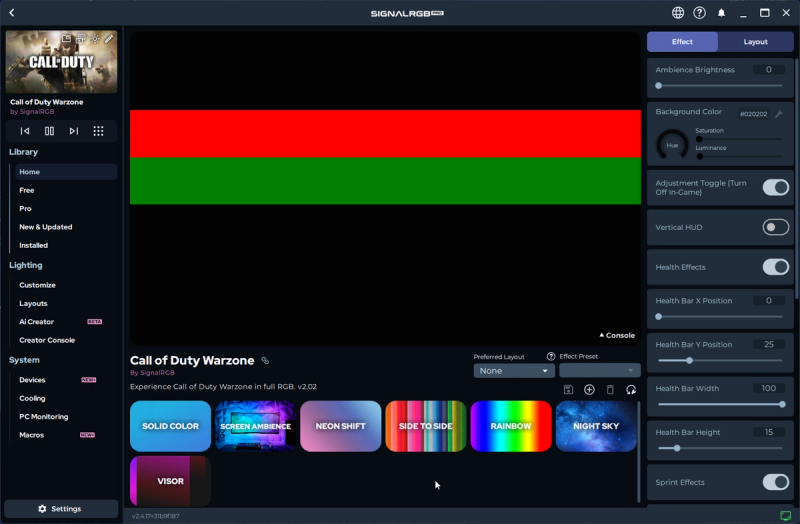800x524 pixels.
Task: Click the pencil edit icon on thumbnail
Action: coord(109,39)
